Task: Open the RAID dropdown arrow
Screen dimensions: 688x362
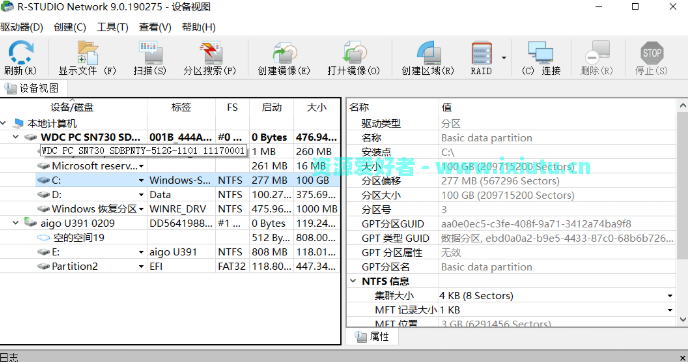Action: coord(504,58)
